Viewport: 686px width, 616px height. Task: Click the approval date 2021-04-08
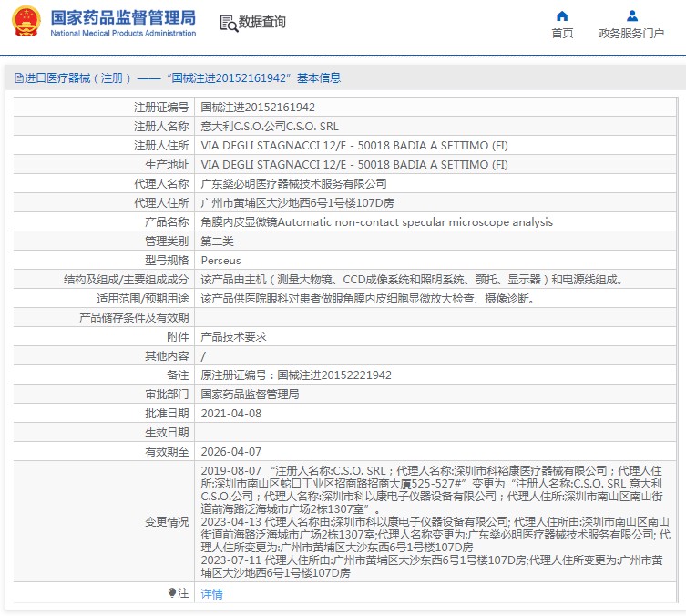pyautogui.click(x=230, y=413)
